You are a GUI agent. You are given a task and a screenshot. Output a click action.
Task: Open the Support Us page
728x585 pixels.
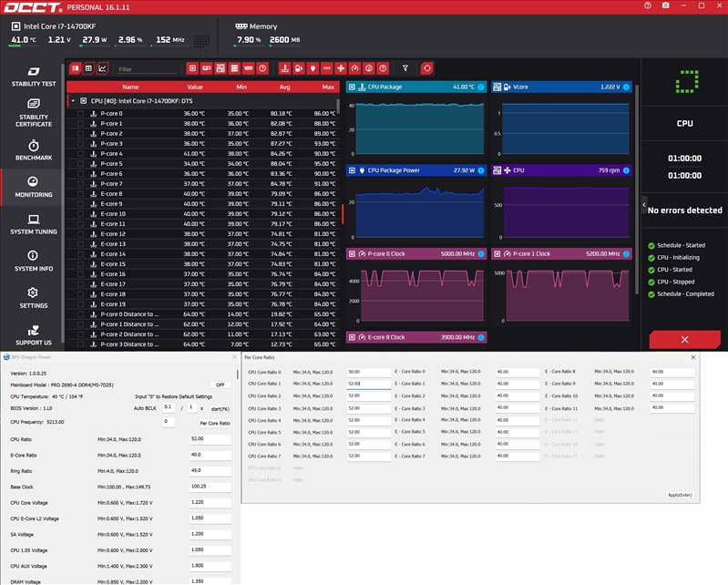pyautogui.click(x=34, y=335)
